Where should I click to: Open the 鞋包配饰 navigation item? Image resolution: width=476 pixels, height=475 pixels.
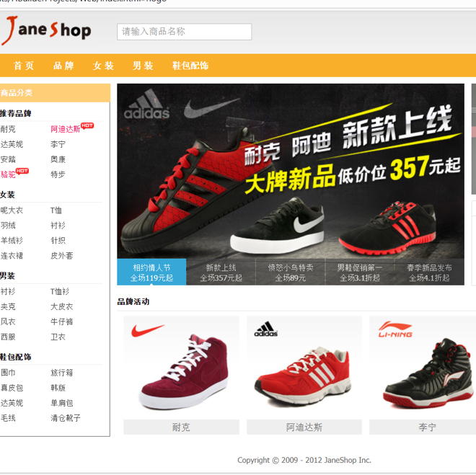(x=190, y=66)
